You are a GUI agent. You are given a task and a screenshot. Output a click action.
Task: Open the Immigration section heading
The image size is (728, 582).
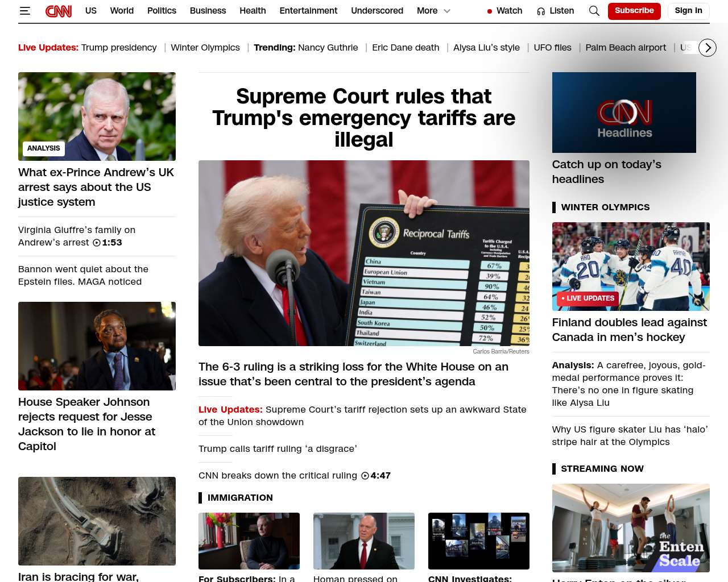240,498
